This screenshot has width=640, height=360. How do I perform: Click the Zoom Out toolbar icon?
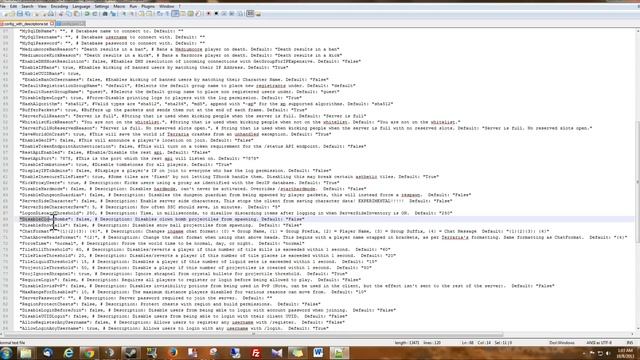click(x=131, y=14)
